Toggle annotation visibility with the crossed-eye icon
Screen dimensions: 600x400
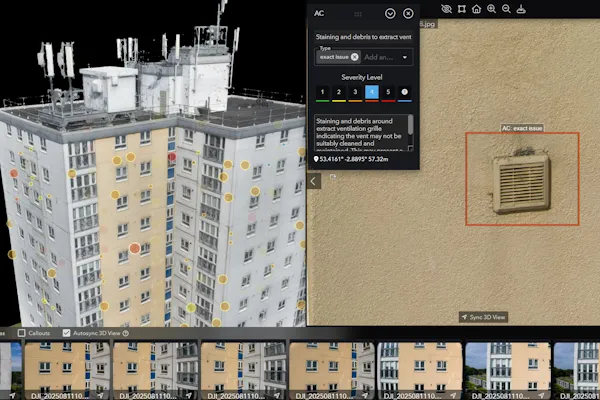446,9
